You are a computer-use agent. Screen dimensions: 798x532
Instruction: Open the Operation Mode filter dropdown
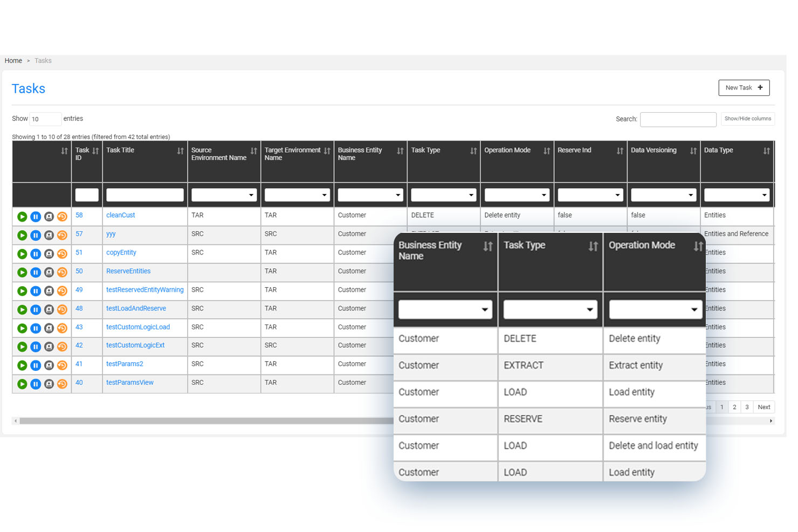(655, 309)
